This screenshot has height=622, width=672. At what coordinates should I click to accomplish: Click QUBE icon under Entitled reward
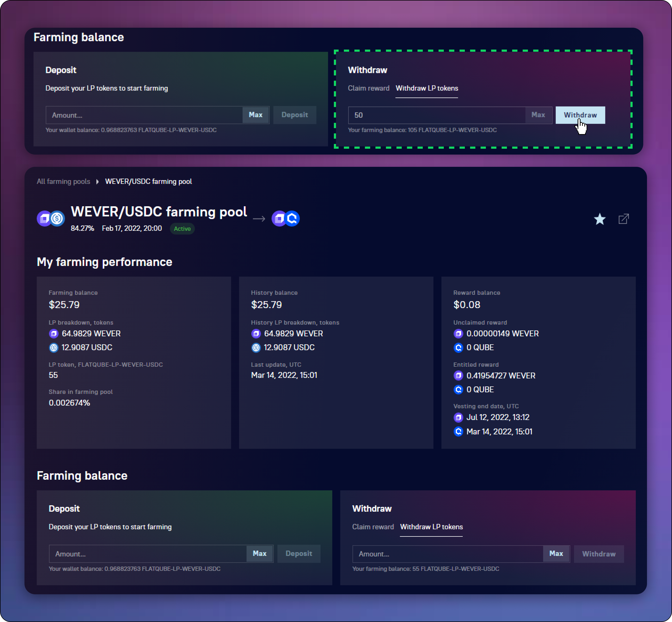(x=458, y=390)
